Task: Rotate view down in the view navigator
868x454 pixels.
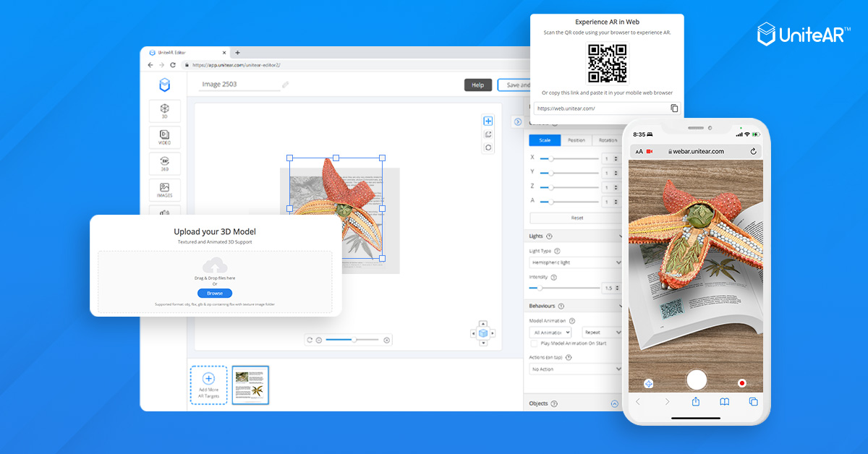Action: [x=483, y=343]
